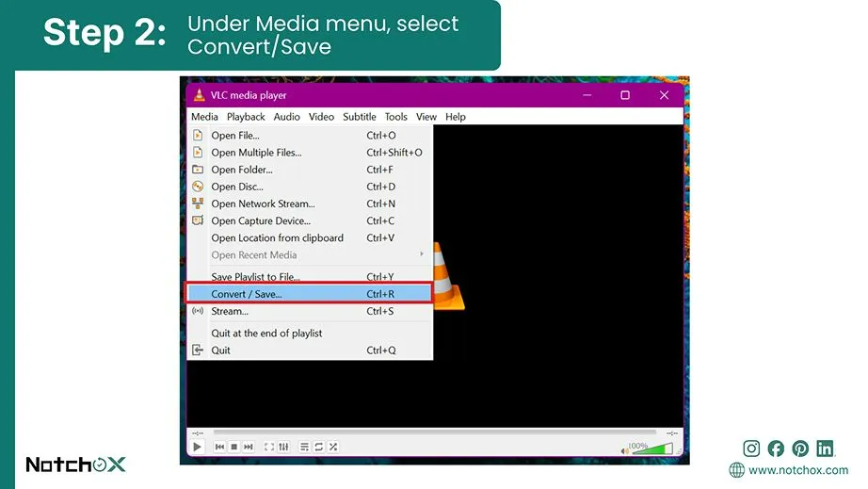
Task: Toggle the loop repeat icon
Action: click(319, 447)
